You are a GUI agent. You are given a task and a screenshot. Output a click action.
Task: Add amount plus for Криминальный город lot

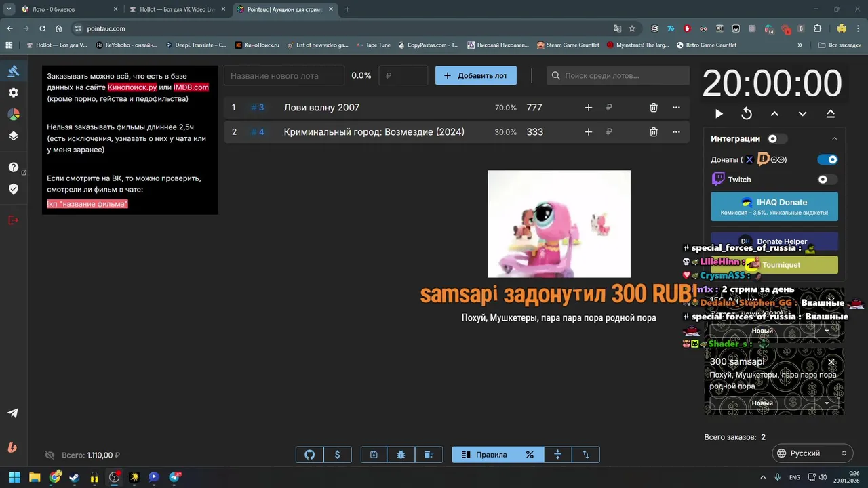pos(588,132)
